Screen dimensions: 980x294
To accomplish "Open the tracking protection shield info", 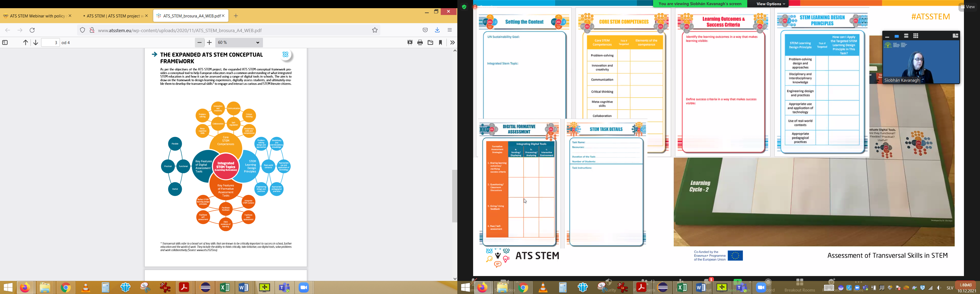I will click(x=82, y=30).
